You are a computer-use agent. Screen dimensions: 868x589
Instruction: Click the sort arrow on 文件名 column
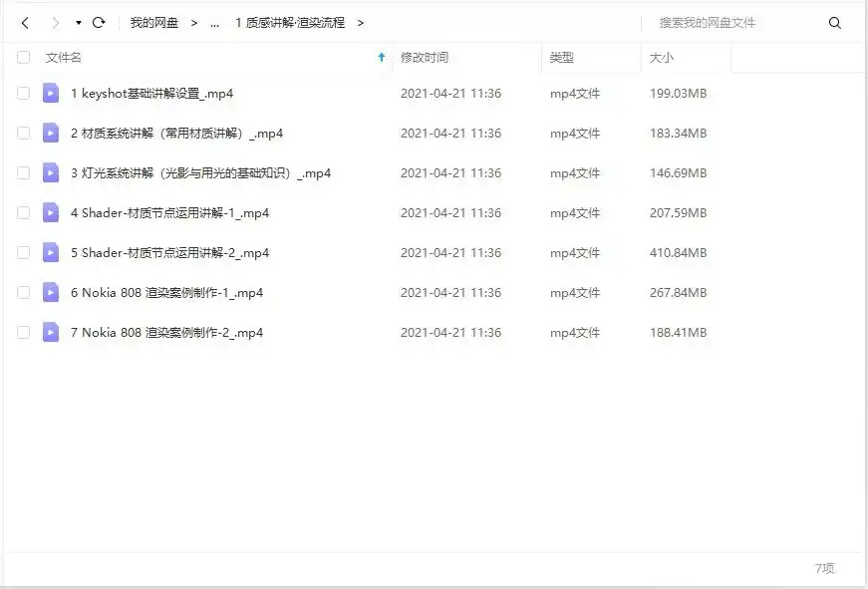381,58
